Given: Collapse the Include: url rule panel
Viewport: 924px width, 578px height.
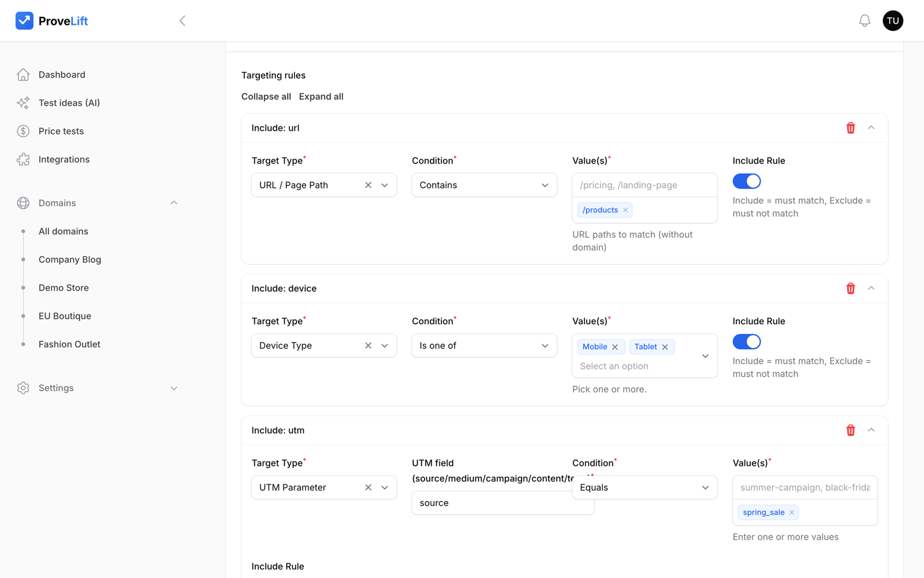Looking at the screenshot, I should coord(871,128).
